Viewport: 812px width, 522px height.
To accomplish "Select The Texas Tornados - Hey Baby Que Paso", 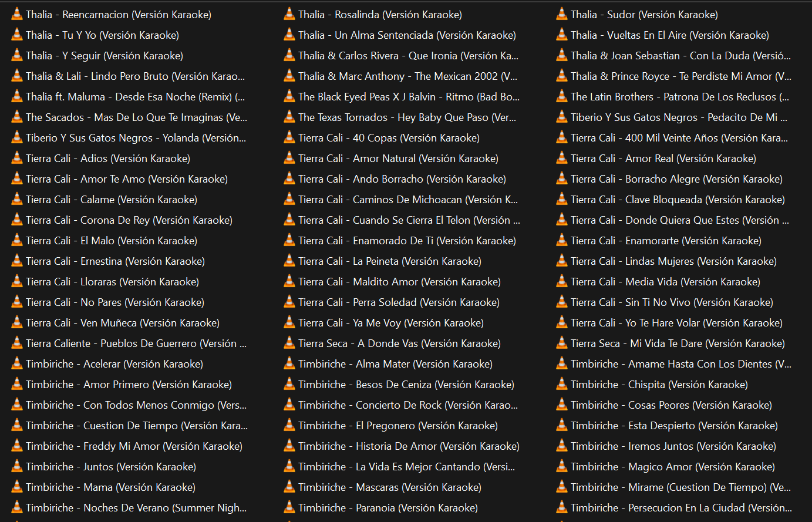I will [x=407, y=117].
